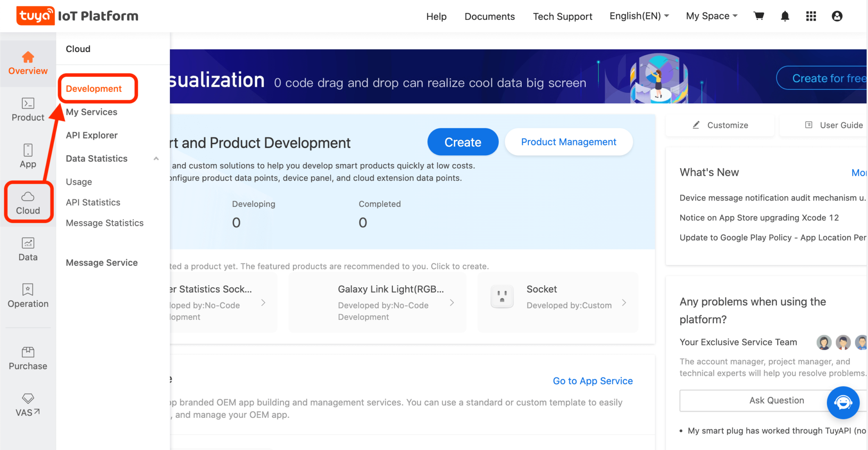Screen dimensions: 868x450
Task: Open the shopping cart icon
Action: point(758,16)
